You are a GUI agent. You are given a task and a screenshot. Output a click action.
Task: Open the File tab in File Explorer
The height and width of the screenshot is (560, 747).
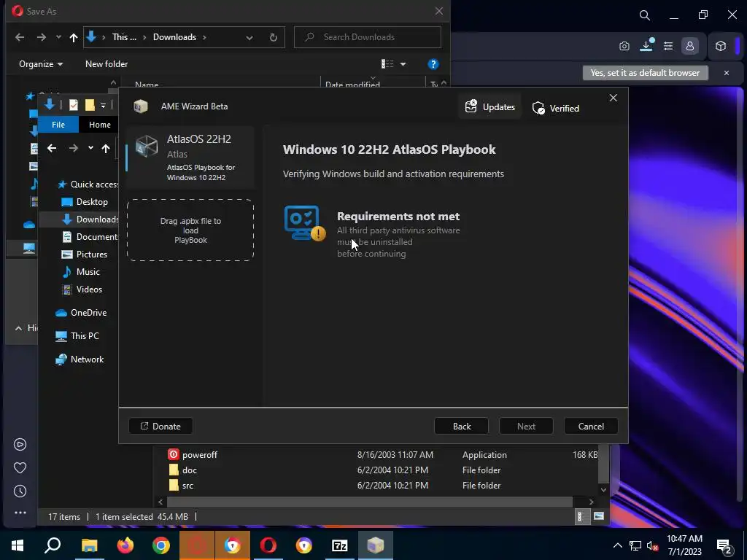tap(58, 125)
